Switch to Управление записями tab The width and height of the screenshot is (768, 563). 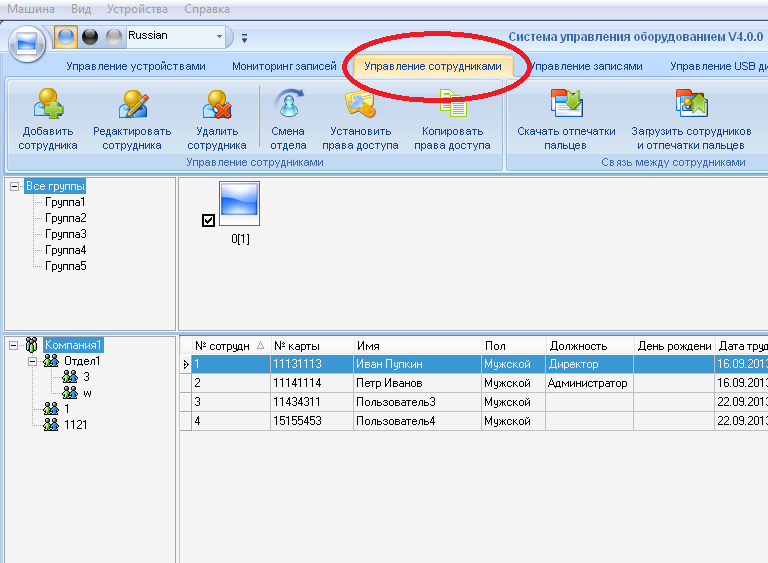coord(586,66)
